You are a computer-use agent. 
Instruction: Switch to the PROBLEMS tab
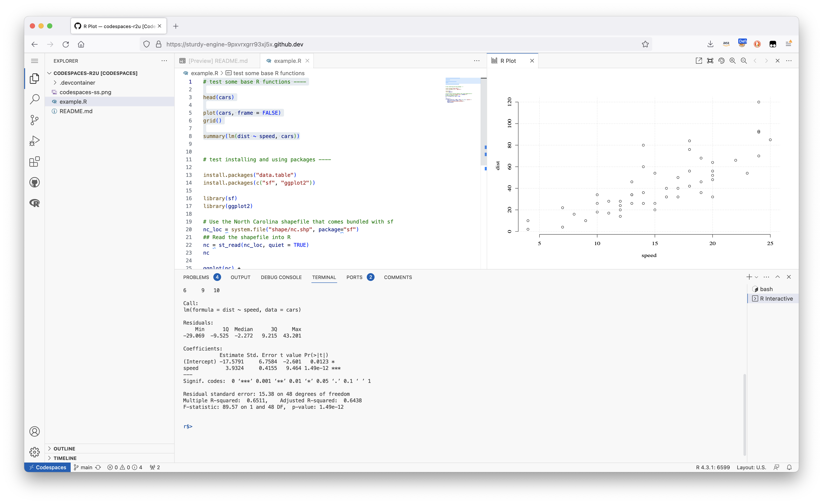[x=196, y=277]
